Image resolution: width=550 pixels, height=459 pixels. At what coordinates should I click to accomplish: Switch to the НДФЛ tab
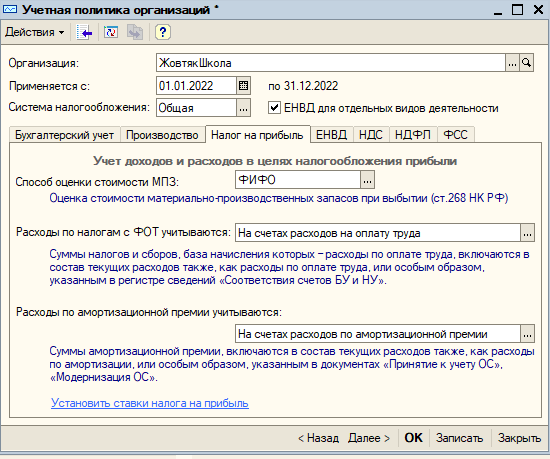pos(413,135)
